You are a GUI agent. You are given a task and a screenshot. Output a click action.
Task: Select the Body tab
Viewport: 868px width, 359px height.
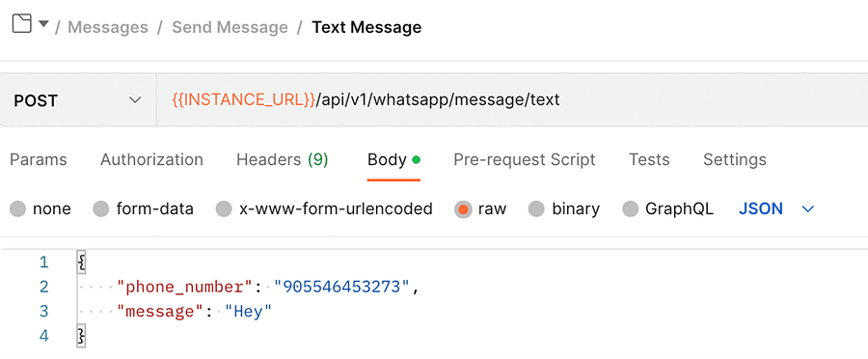click(x=393, y=159)
